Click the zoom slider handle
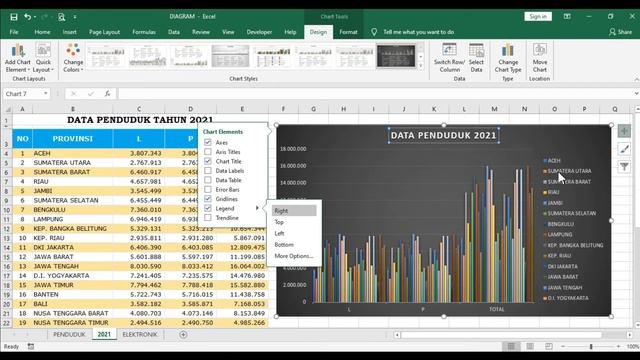The height and width of the screenshot is (360, 640). click(x=591, y=347)
